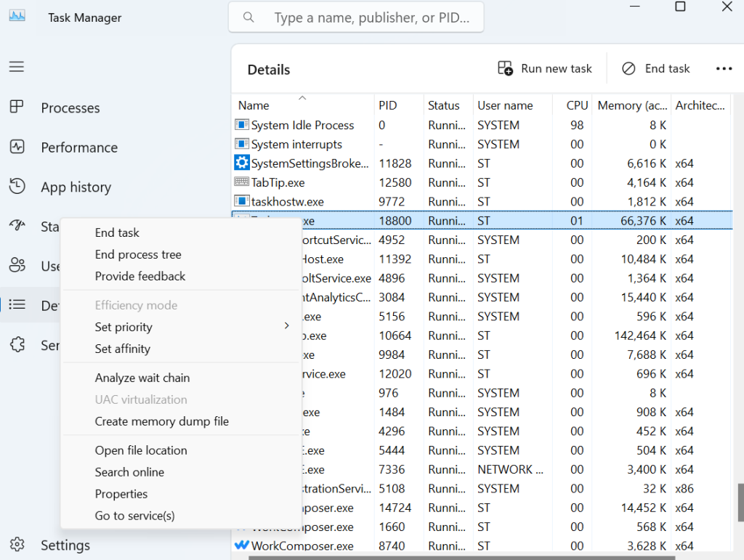Choose Open file location menu entry
Image resolution: width=744 pixels, height=560 pixels.
(x=141, y=450)
